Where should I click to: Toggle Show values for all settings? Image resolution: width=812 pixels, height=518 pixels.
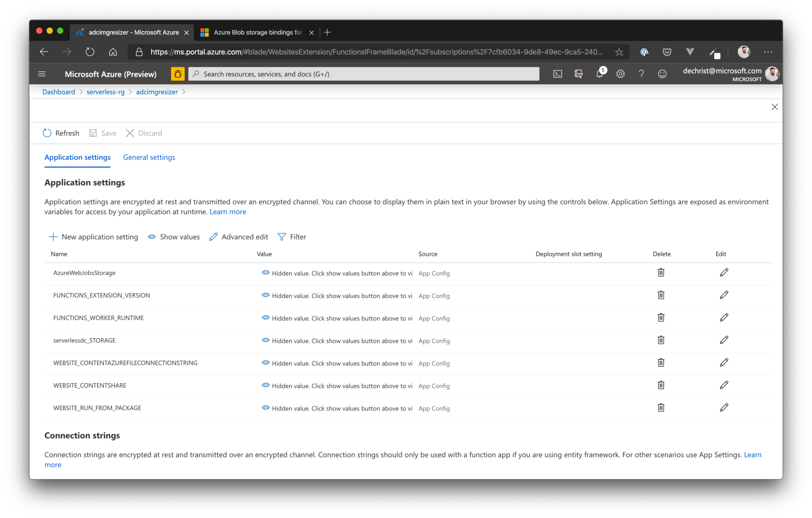coord(173,237)
